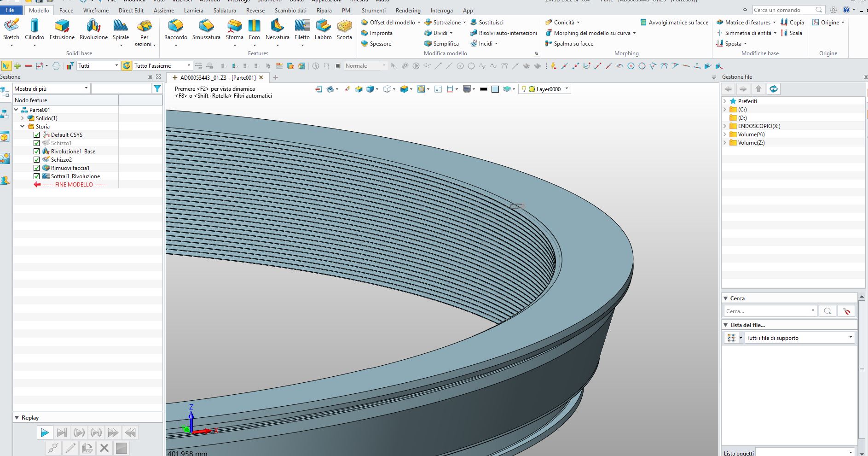
Task: Open the Mostra di più dropdown
Action: (x=51, y=88)
